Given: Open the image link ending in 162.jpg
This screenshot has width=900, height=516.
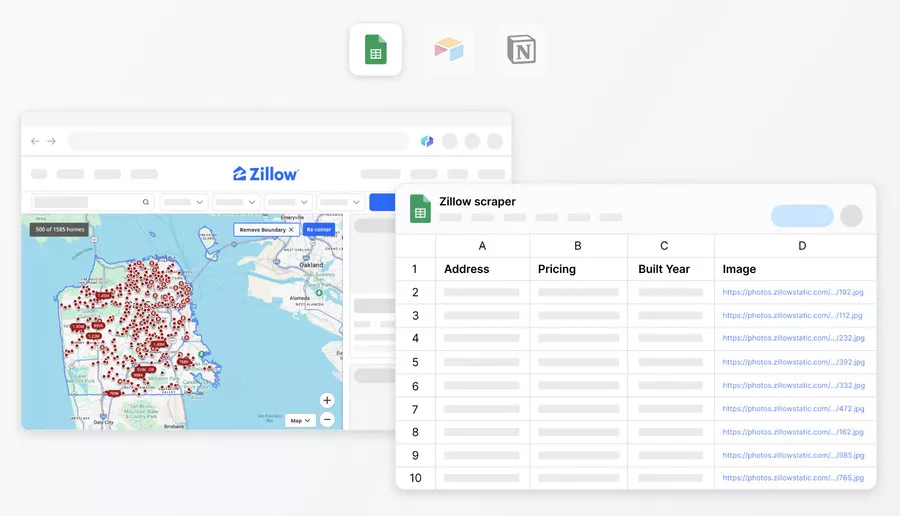Looking at the screenshot, I should pyautogui.click(x=793, y=432).
